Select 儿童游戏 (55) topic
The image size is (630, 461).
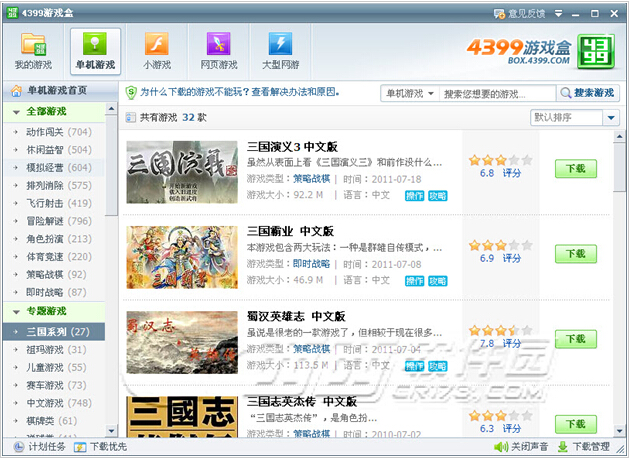coord(54,367)
